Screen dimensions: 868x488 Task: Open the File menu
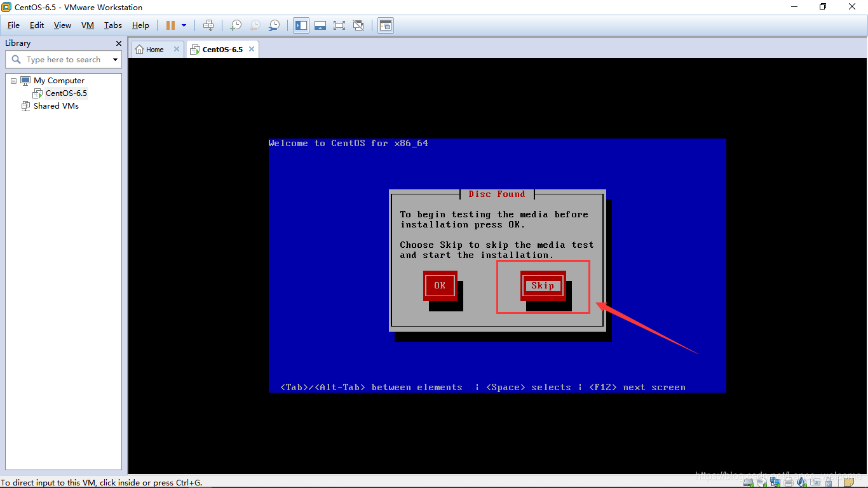pos(13,25)
